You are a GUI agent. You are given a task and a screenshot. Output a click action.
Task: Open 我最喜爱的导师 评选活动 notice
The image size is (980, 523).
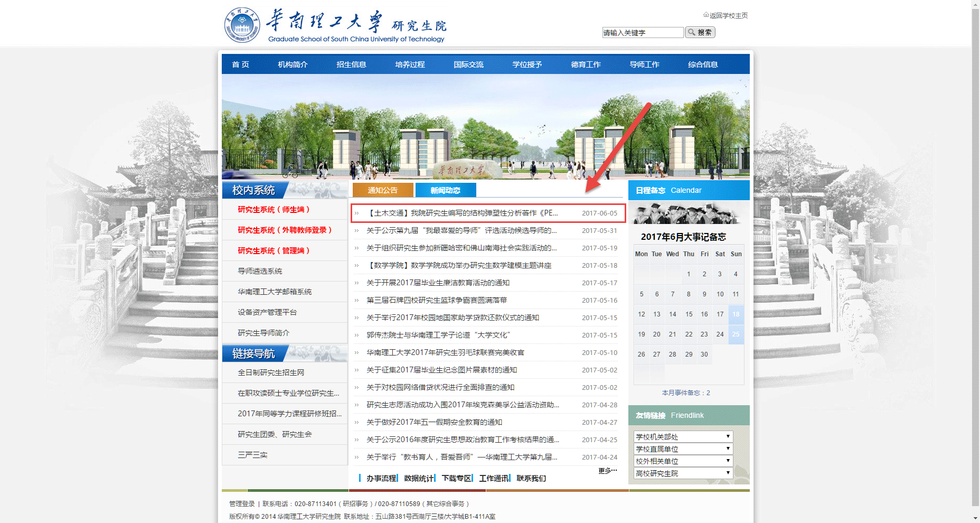pyautogui.click(x=461, y=230)
